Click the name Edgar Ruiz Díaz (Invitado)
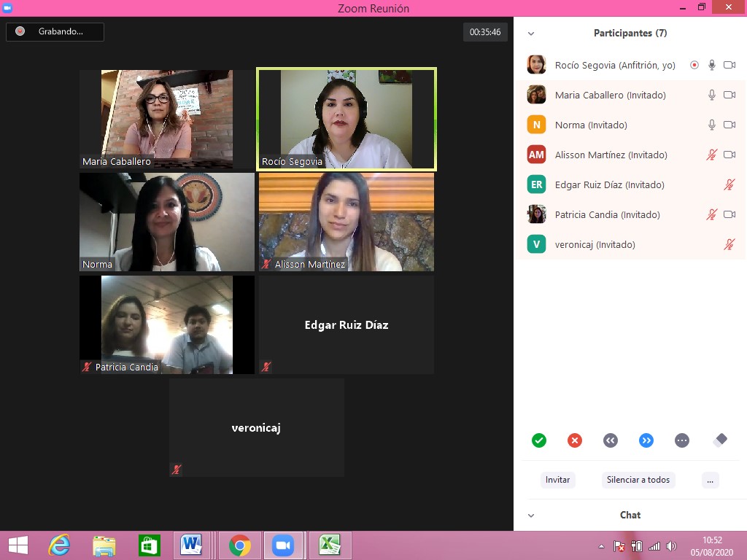Viewport: 747px width, 560px height. (x=609, y=184)
